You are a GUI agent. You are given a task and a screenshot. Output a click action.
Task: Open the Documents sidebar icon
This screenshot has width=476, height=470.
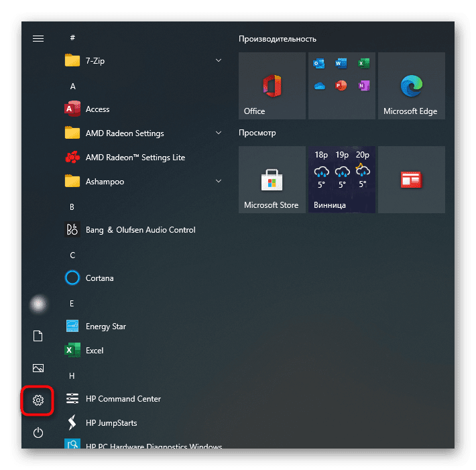pyautogui.click(x=38, y=336)
